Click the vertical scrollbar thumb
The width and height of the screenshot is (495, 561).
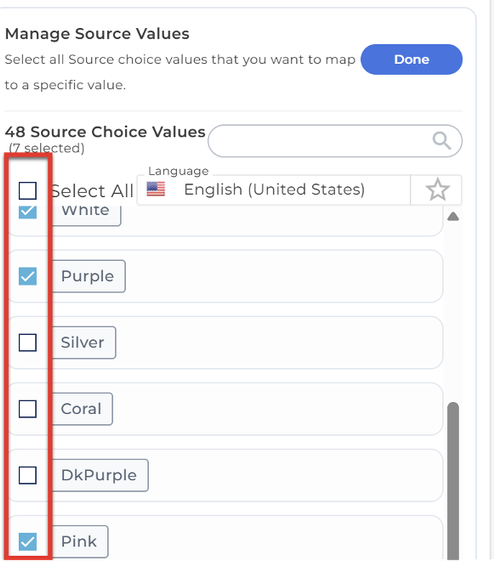click(453, 481)
